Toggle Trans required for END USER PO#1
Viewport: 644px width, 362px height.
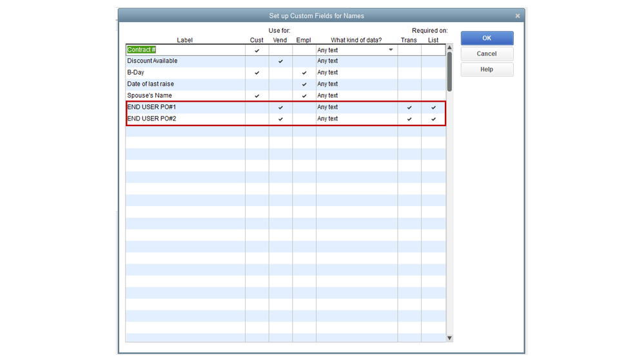pyautogui.click(x=409, y=107)
